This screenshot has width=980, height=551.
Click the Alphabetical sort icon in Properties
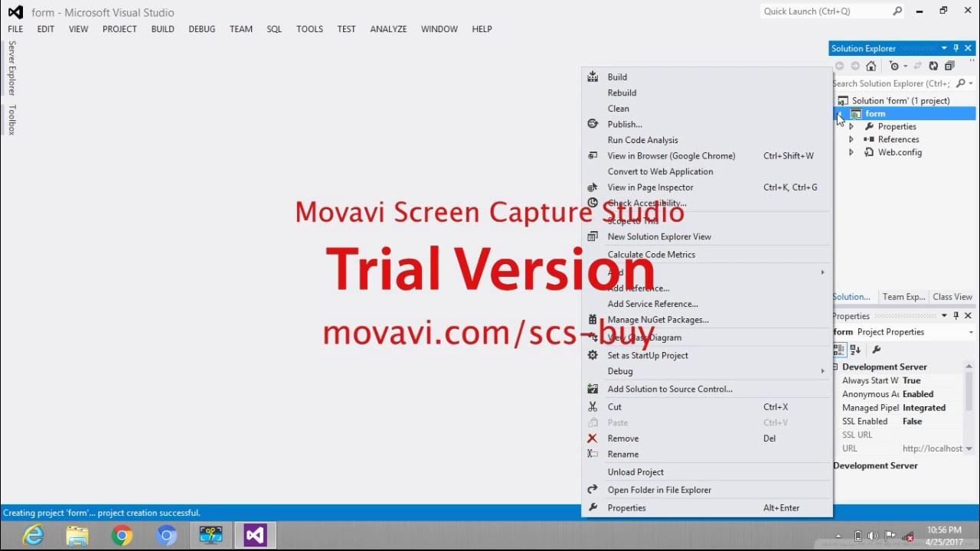pyautogui.click(x=855, y=350)
